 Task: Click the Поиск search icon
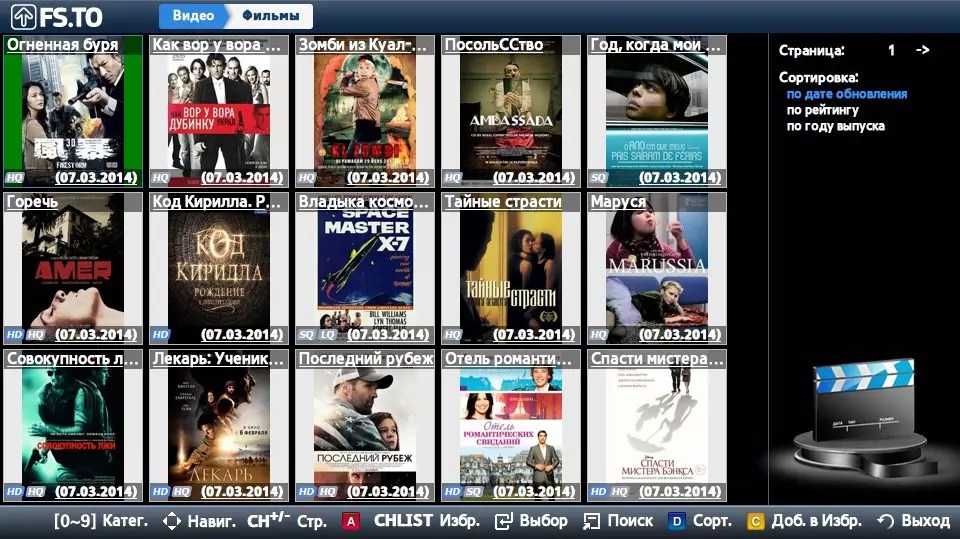coord(591,521)
